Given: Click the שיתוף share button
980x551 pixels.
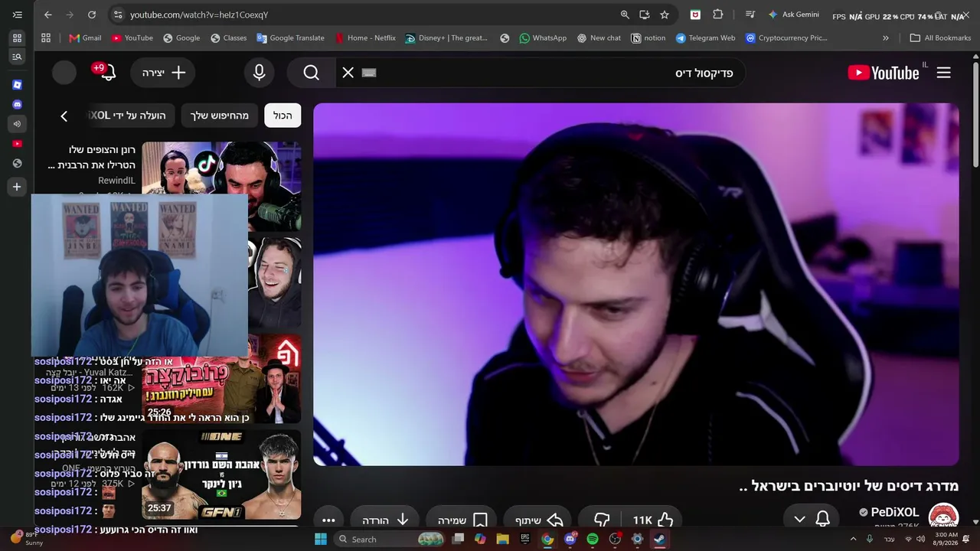Looking at the screenshot, I should click(x=536, y=520).
